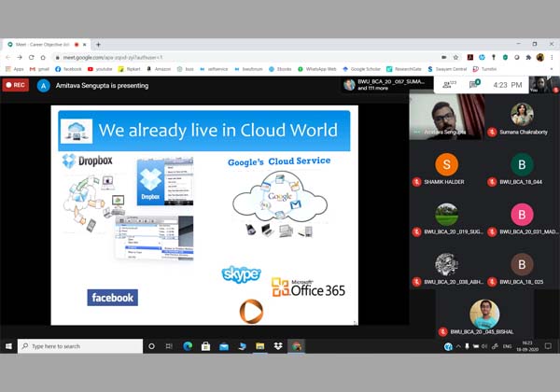Open the Apps bookmark
Viewport: 560px width, 392px height.
click(x=15, y=69)
